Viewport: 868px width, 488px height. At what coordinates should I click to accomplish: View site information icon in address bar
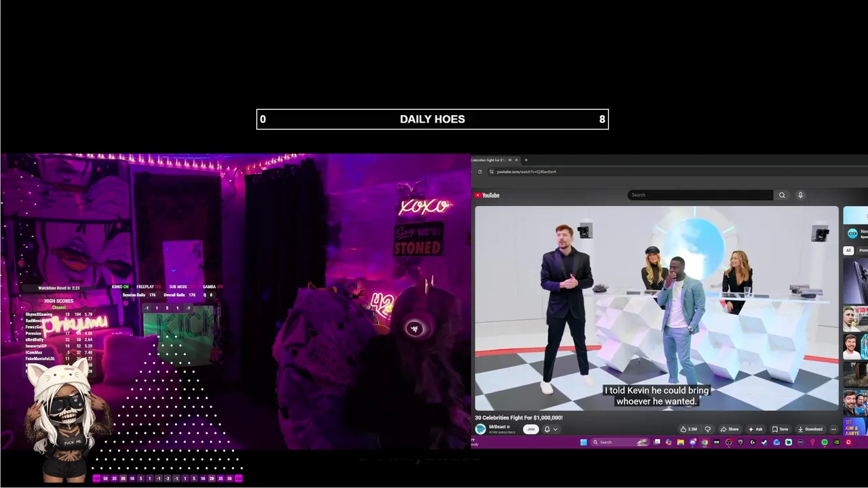(492, 171)
